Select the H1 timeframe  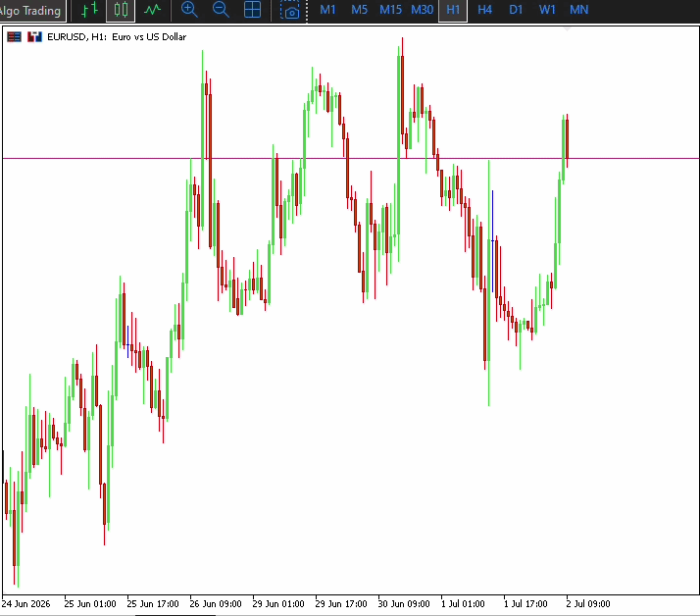[453, 10]
